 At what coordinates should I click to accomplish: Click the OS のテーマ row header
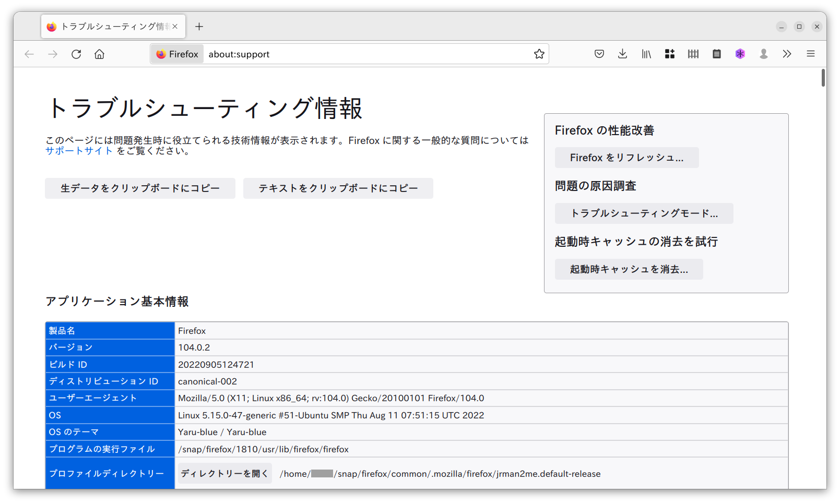coord(110,432)
